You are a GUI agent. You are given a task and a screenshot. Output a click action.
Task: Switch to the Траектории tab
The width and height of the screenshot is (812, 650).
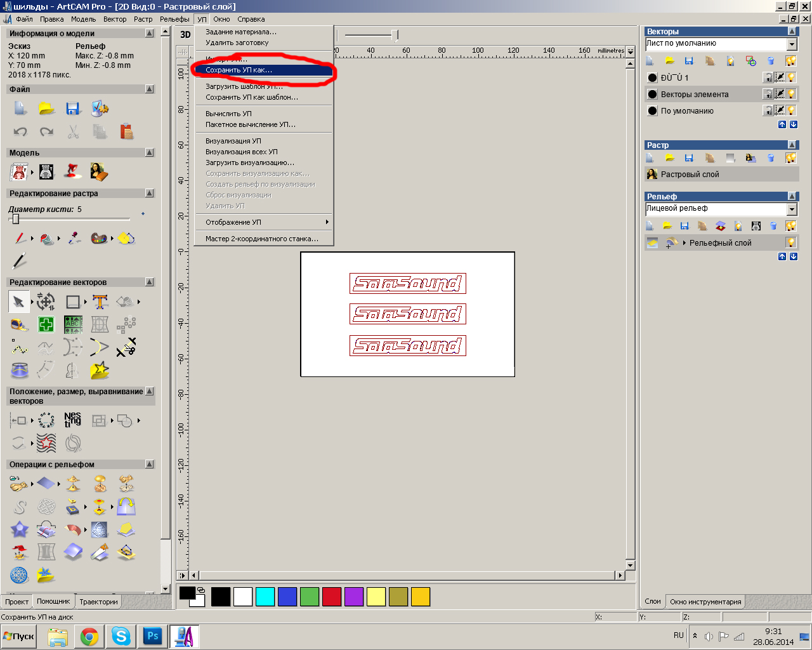[98, 602]
